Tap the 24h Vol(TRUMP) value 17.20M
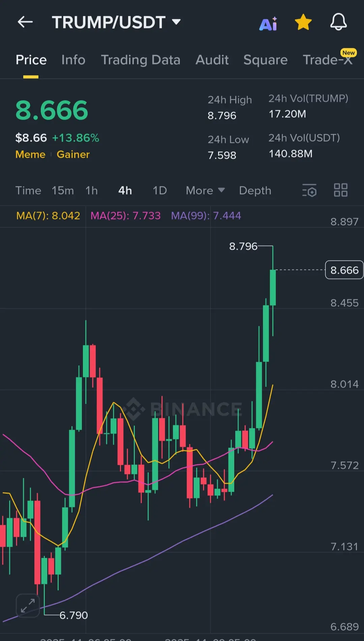This screenshot has width=364, height=641. tap(287, 114)
